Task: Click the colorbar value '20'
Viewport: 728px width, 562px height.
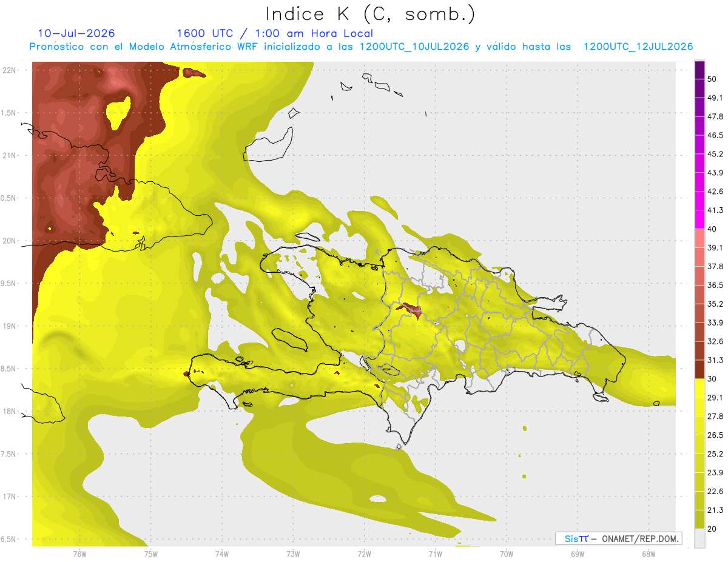Action: point(713,529)
